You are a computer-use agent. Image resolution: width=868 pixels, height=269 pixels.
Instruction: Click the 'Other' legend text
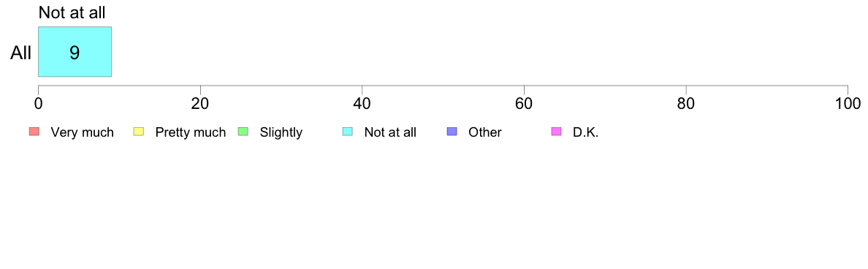[x=485, y=132]
